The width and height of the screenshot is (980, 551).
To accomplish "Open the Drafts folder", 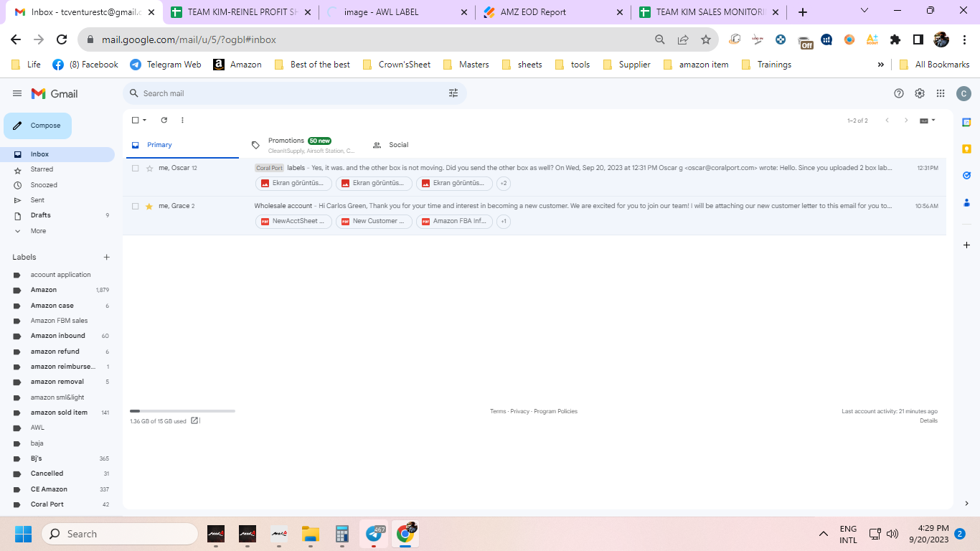I will (57, 215).
